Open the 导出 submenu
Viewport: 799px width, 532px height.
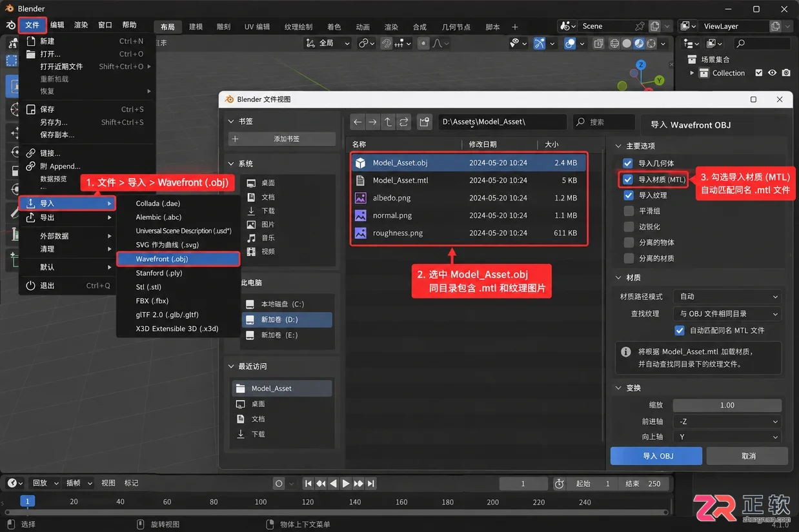tap(67, 217)
